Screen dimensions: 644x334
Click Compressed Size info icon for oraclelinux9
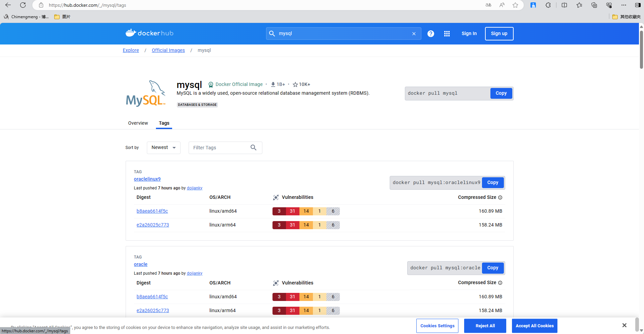pos(500,198)
